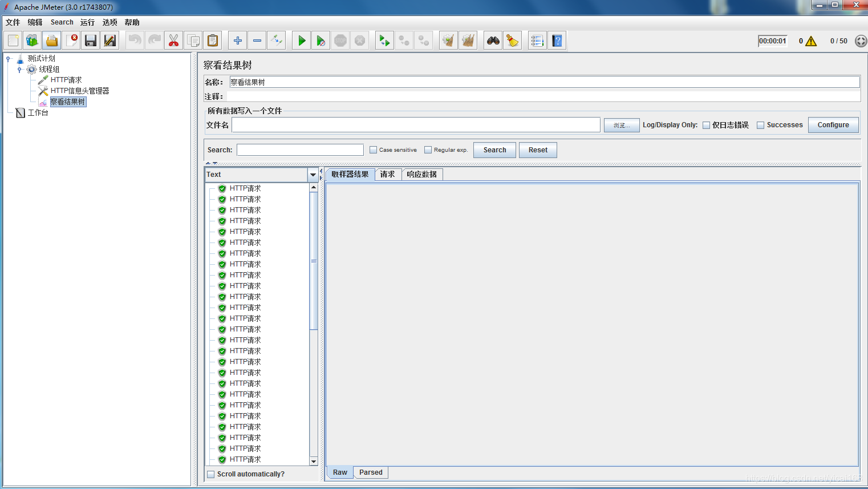
Task: Open the Function Helper list icon
Action: click(x=537, y=41)
